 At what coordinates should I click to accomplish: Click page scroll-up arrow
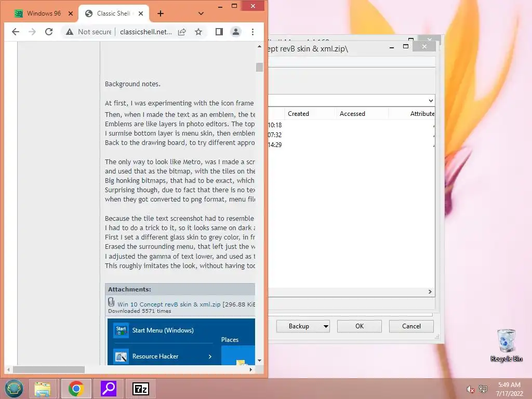[260, 46]
